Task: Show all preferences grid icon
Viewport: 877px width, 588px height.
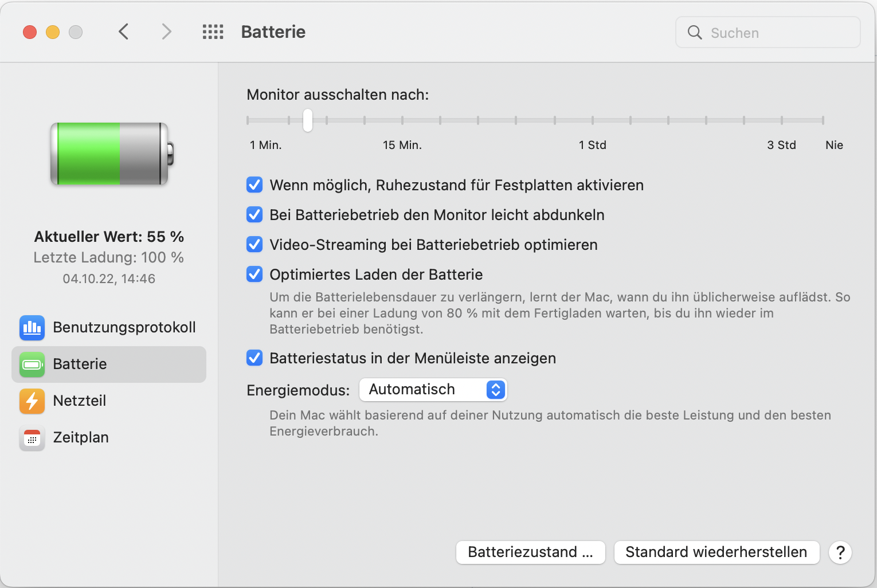Action: [x=213, y=32]
